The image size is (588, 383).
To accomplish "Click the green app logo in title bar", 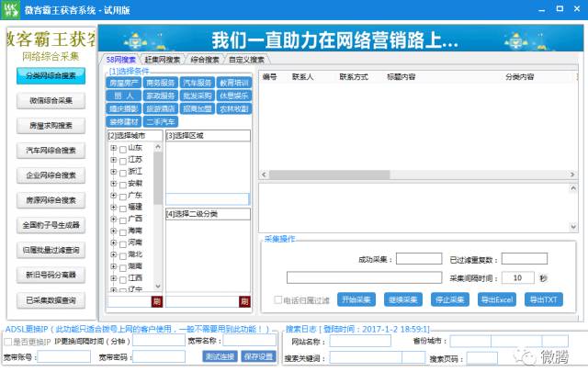I will click(10, 10).
